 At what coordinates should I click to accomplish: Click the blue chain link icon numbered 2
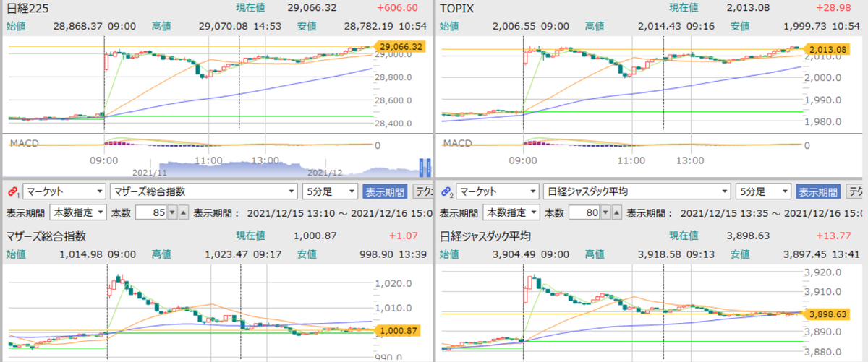(x=446, y=192)
